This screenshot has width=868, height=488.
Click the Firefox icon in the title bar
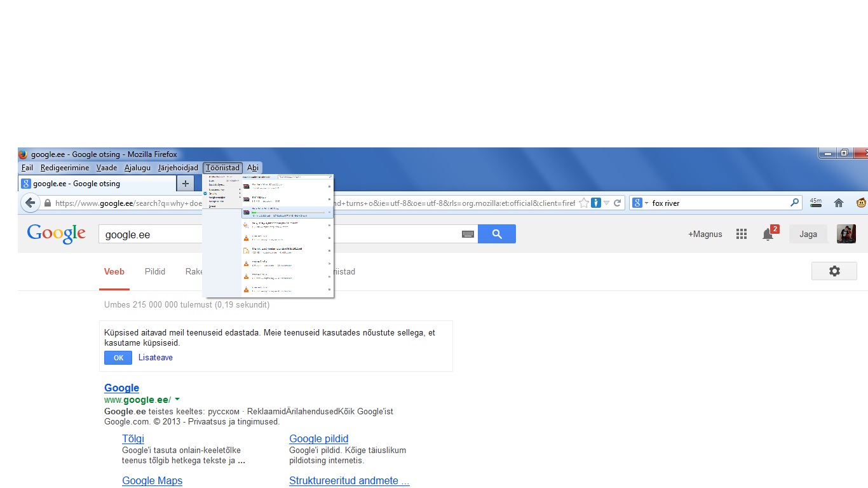tap(24, 154)
